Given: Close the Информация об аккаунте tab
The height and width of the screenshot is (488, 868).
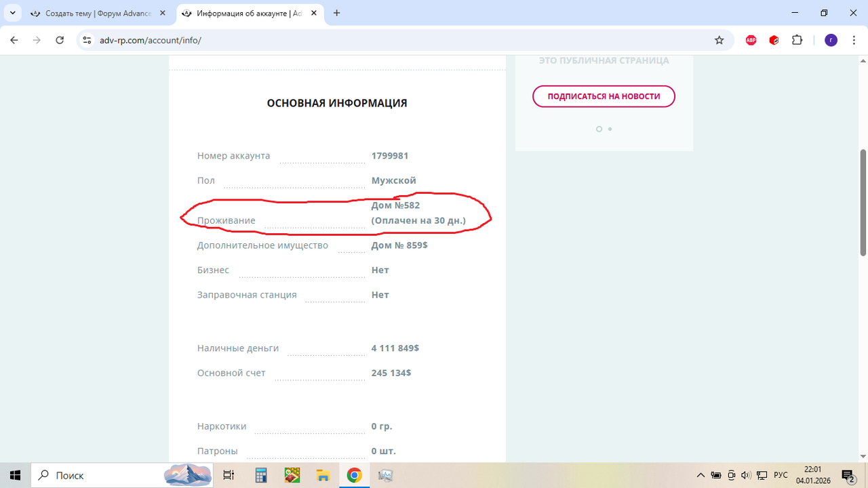Looking at the screenshot, I should pyautogui.click(x=314, y=14).
